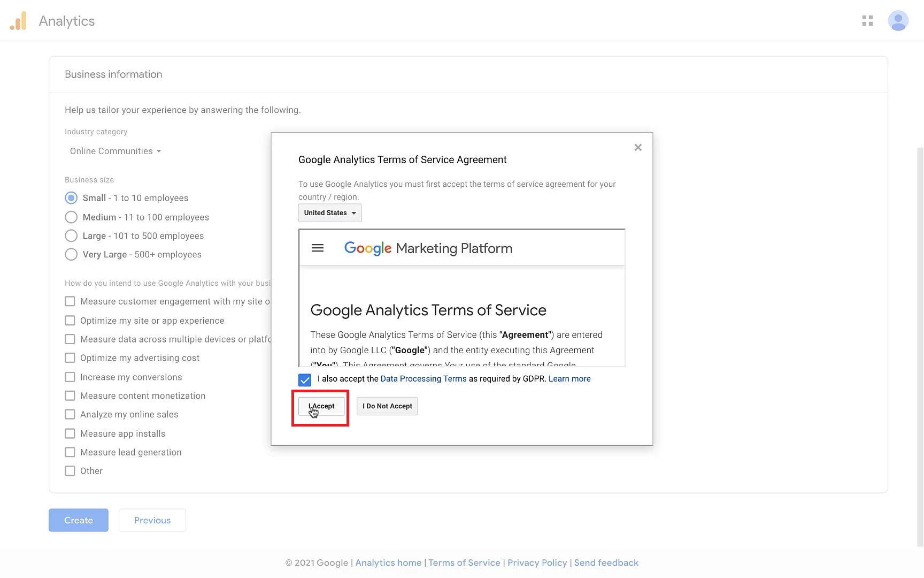
Task: Open the Data Processing Terms link
Action: point(423,379)
